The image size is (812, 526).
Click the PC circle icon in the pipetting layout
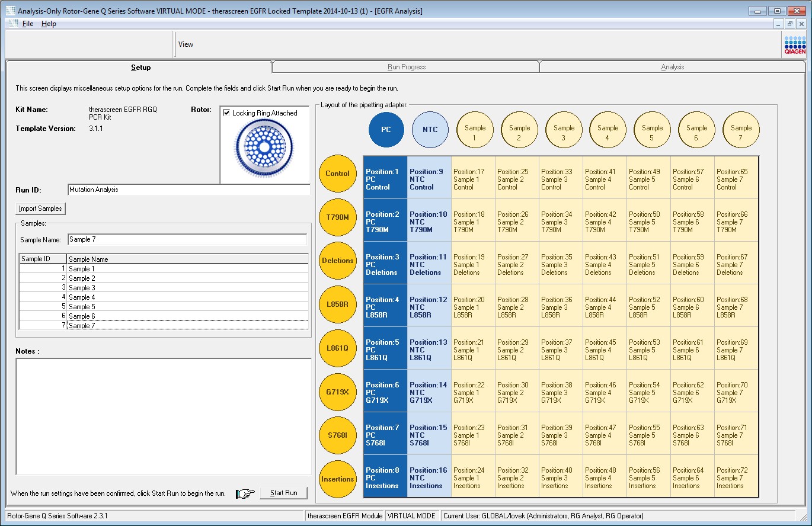coord(386,130)
